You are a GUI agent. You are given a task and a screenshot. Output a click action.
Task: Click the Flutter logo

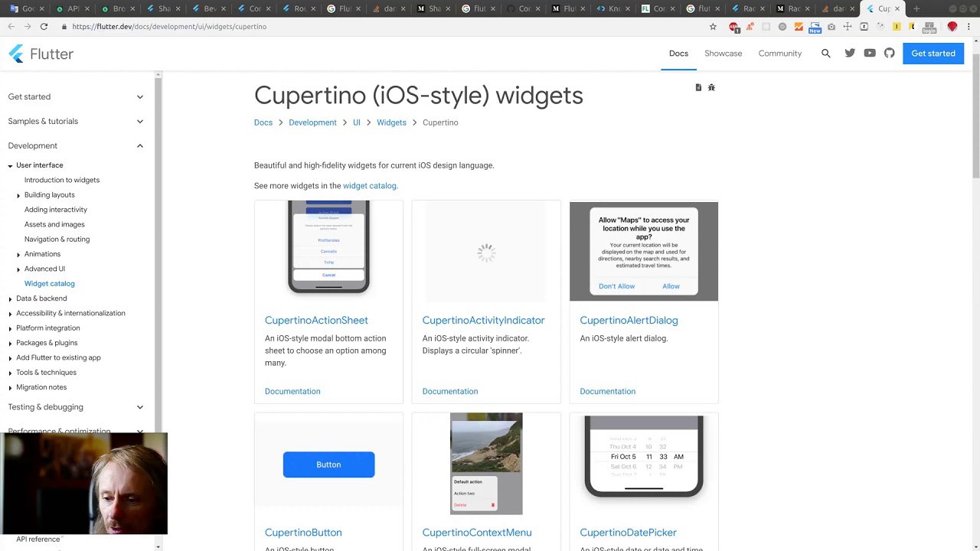41,54
